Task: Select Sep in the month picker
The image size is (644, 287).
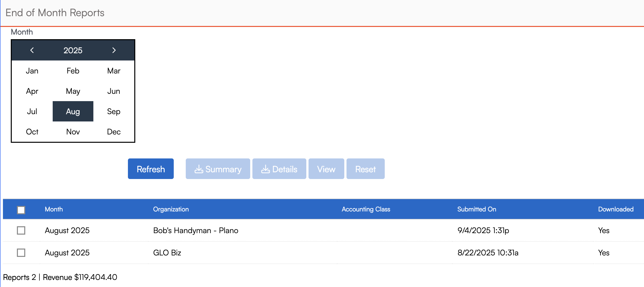Action: [114, 111]
